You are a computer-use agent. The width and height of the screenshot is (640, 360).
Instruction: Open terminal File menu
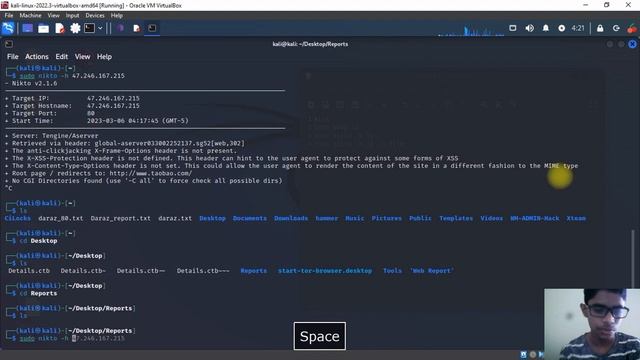click(x=13, y=57)
